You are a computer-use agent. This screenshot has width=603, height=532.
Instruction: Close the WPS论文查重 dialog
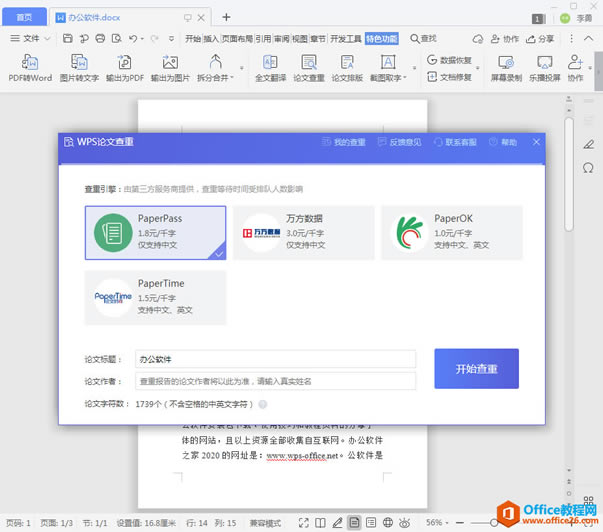536,142
